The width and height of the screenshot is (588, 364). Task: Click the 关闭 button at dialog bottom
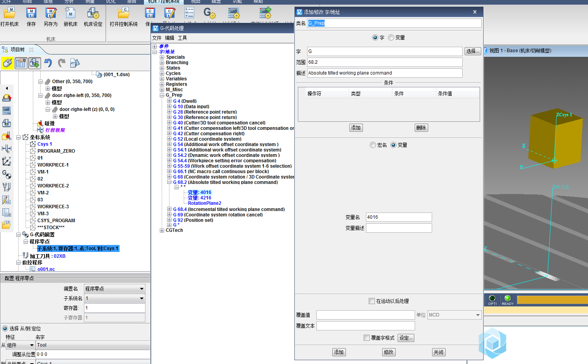pos(439,352)
